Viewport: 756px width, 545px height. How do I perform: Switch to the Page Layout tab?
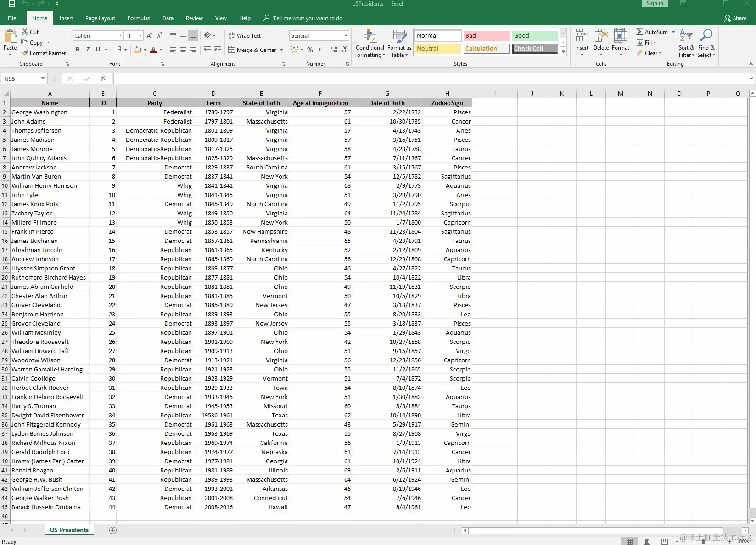click(x=100, y=18)
